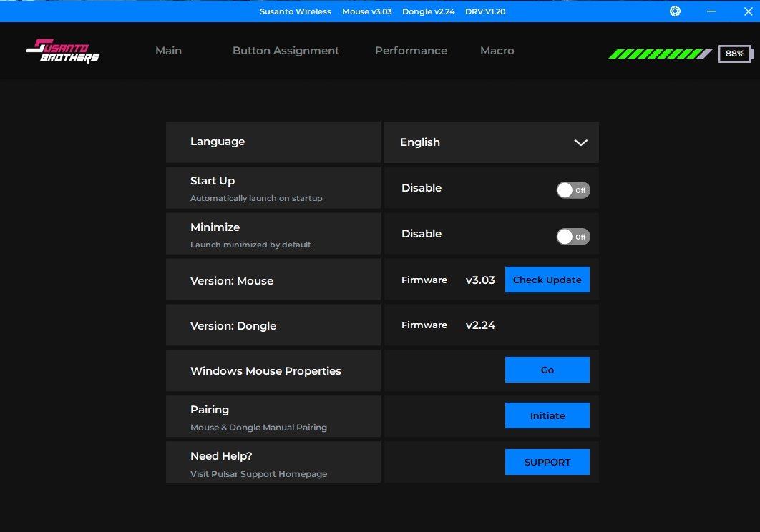The width and height of the screenshot is (760, 532).
Task: Click 'Mouse v3.03' in title bar
Action: 367,11
